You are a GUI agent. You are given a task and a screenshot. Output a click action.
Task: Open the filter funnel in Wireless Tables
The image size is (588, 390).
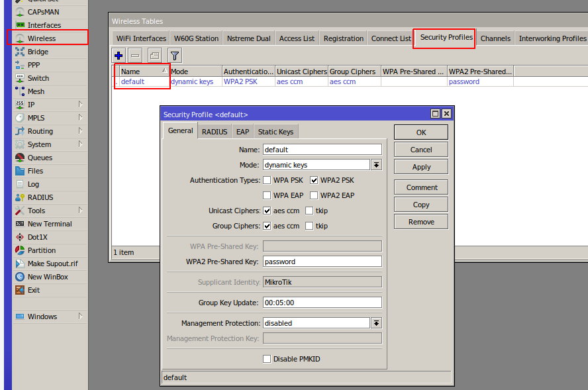pos(174,55)
